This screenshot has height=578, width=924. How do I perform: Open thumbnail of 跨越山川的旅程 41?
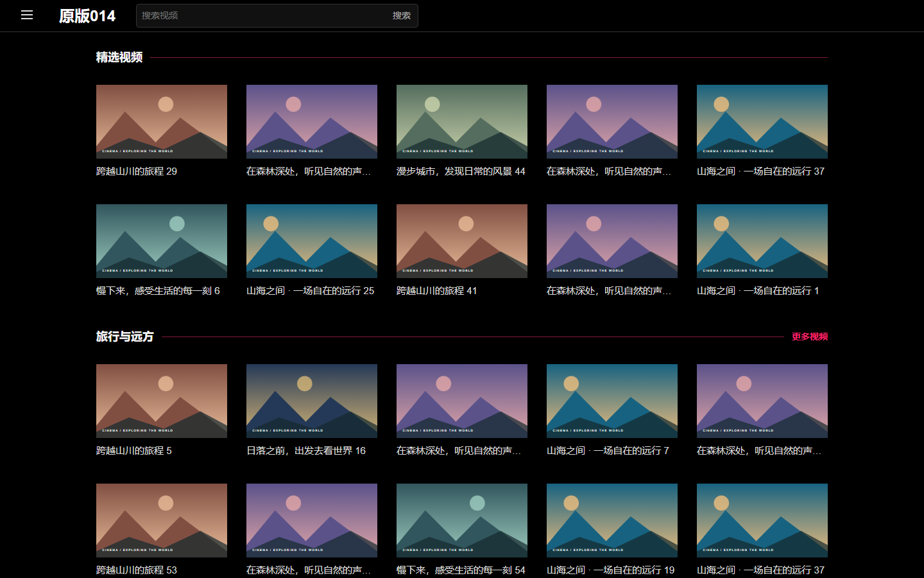(x=462, y=241)
